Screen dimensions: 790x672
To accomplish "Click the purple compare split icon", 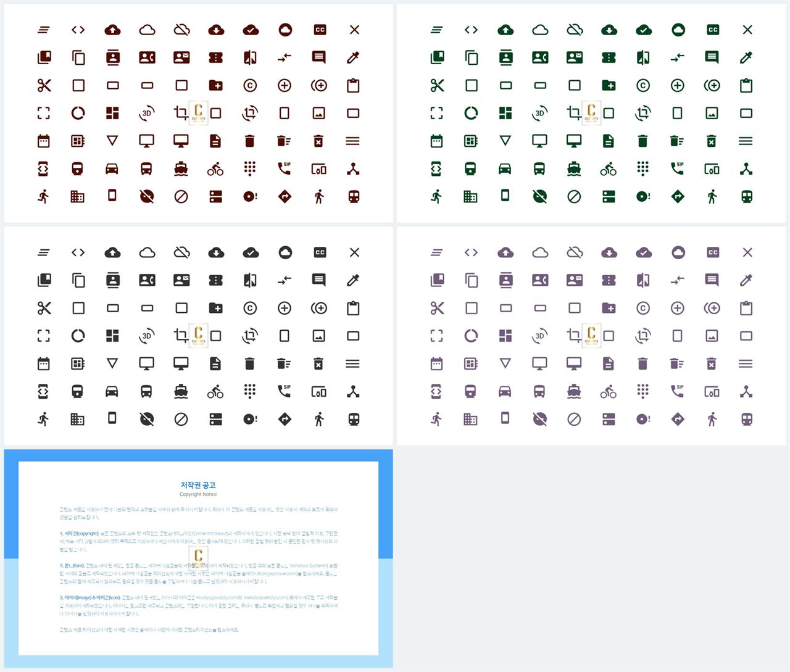I will (x=643, y=280).
